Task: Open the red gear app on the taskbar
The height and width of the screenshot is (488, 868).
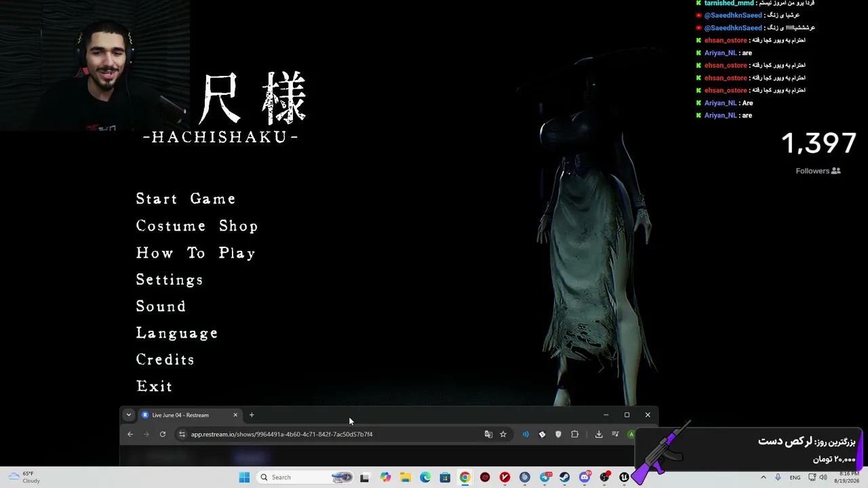Action: pos(485,477)
